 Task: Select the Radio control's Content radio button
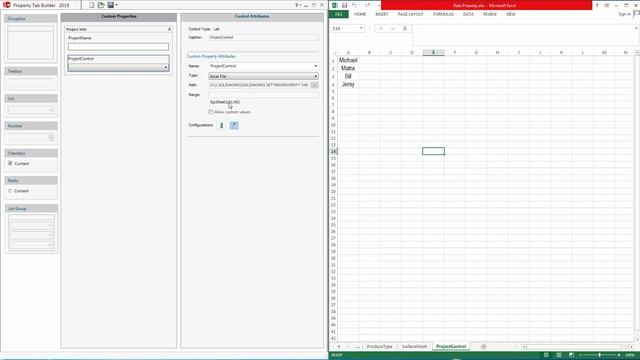[x=10, y=191]
